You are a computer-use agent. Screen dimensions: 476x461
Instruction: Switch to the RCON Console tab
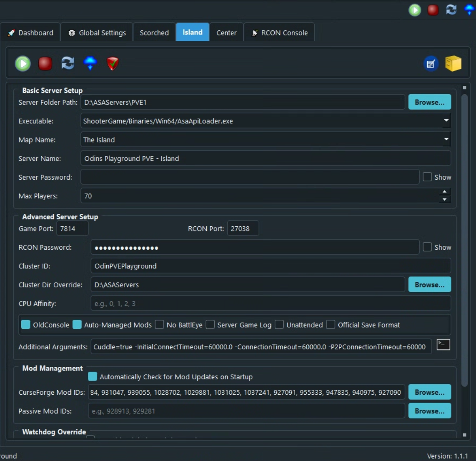[279, 33]
